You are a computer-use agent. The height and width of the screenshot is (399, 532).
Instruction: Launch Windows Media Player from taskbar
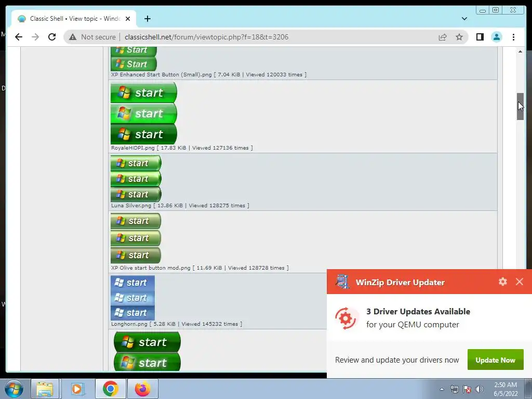click(77, 389)
